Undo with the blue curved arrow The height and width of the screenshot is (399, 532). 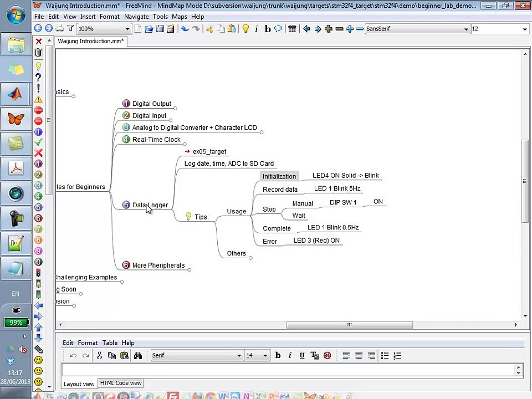(185, 28)
